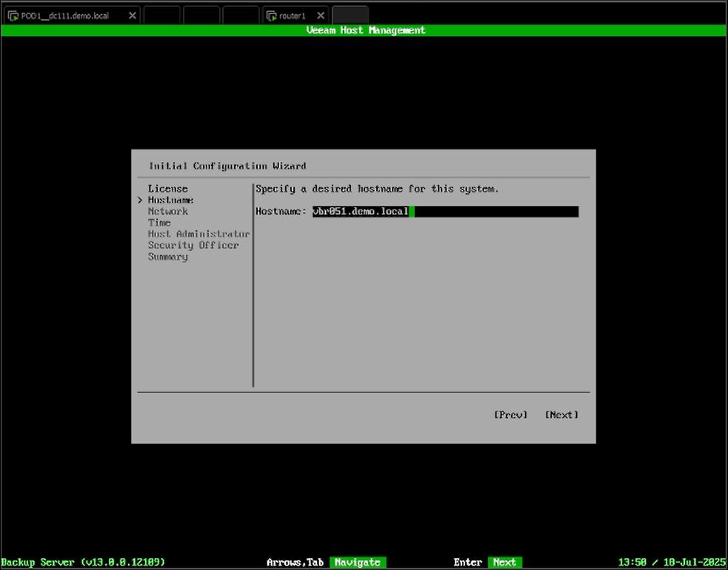Select the Hostname step in sidebar

coord(170,200)
